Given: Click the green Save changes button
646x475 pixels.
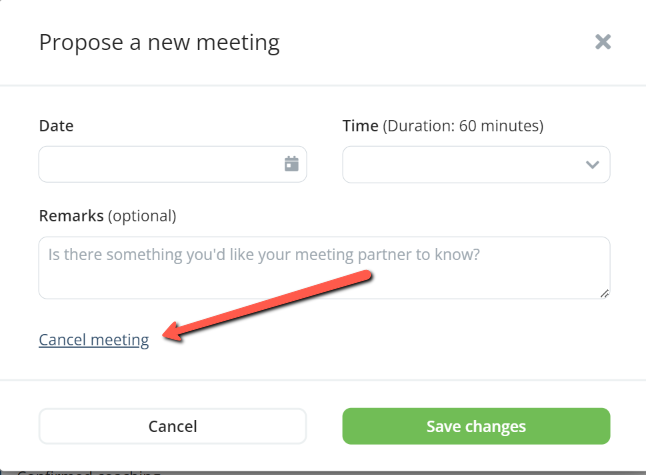Looking at the screenshot, I should (476, 426).
